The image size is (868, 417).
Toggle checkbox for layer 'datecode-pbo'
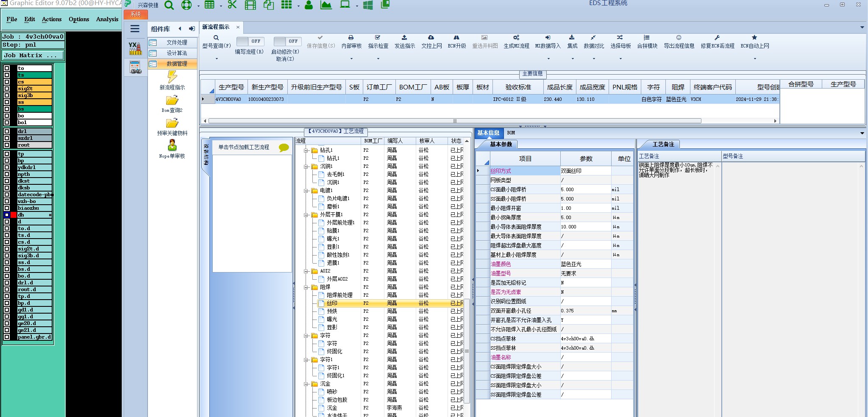pyautogui.click(x=7, y=195)
